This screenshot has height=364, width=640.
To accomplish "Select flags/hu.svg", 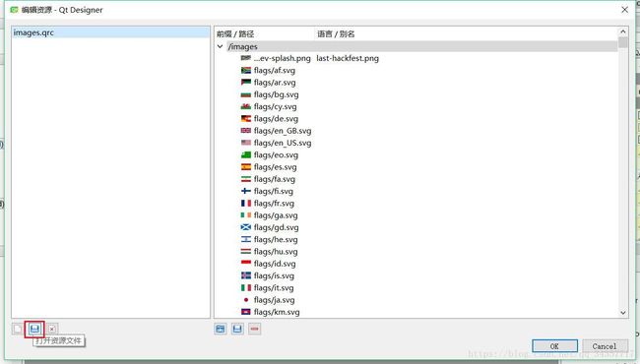I will [276, 252].
